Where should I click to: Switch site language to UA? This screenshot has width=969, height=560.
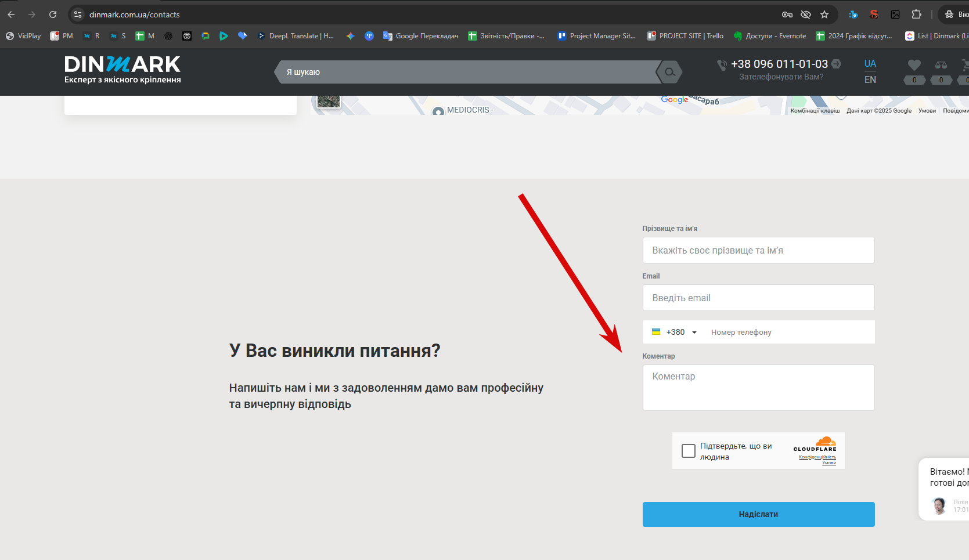point(870,63)
